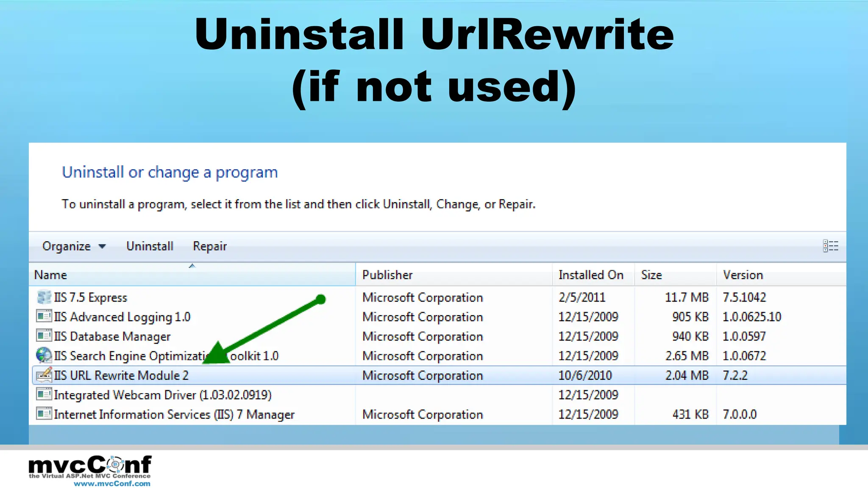The image size is (868, 488).
Task: Select IIS Advanced Logging 1.0 row
Action: [x=439, y=317]
